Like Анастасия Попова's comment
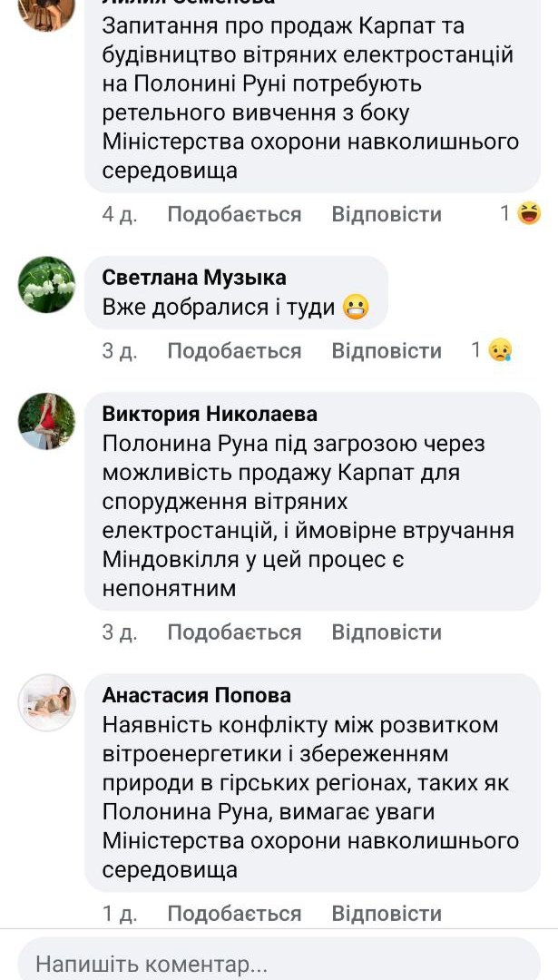Image resolution: width=558 pixels, height=980 pixels. [234, 913]
